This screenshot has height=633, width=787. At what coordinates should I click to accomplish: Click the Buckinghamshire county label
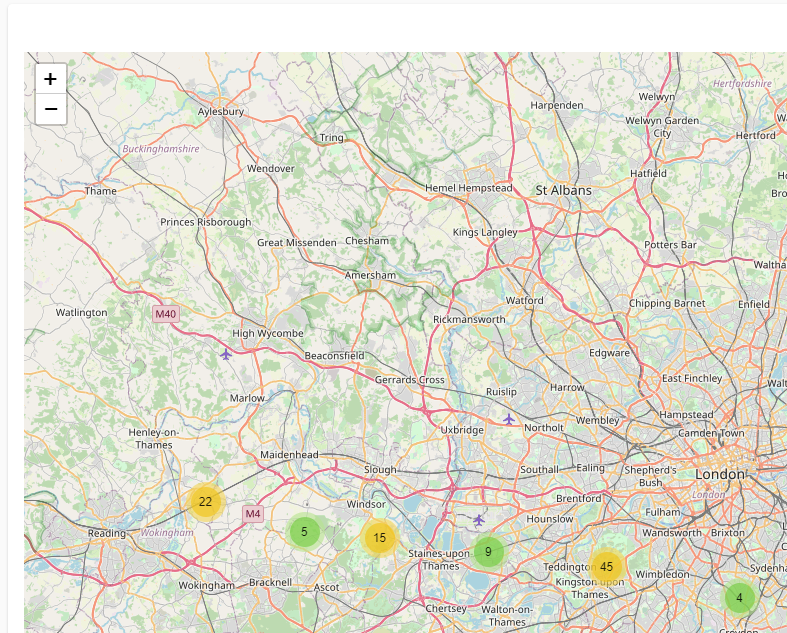[x=161, y=149]
